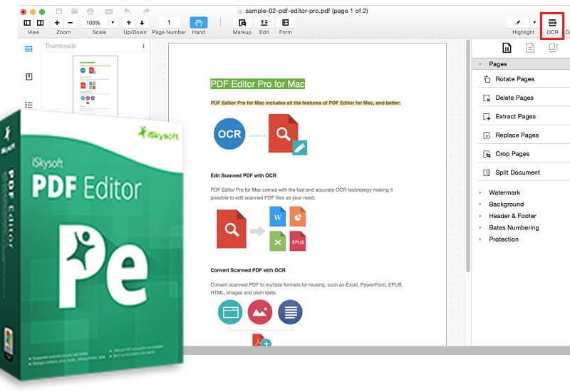Click the dimmed Email icon

click(x=109, y=11)
